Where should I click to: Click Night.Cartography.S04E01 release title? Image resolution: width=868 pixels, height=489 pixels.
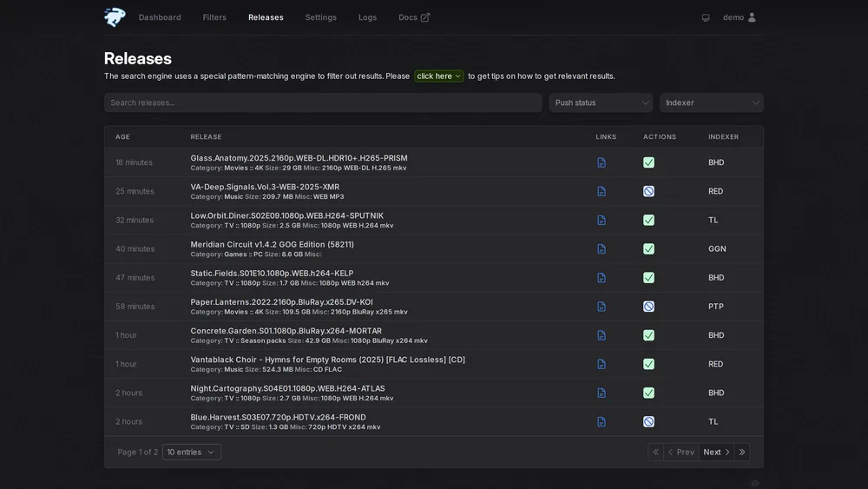point(287,388)
